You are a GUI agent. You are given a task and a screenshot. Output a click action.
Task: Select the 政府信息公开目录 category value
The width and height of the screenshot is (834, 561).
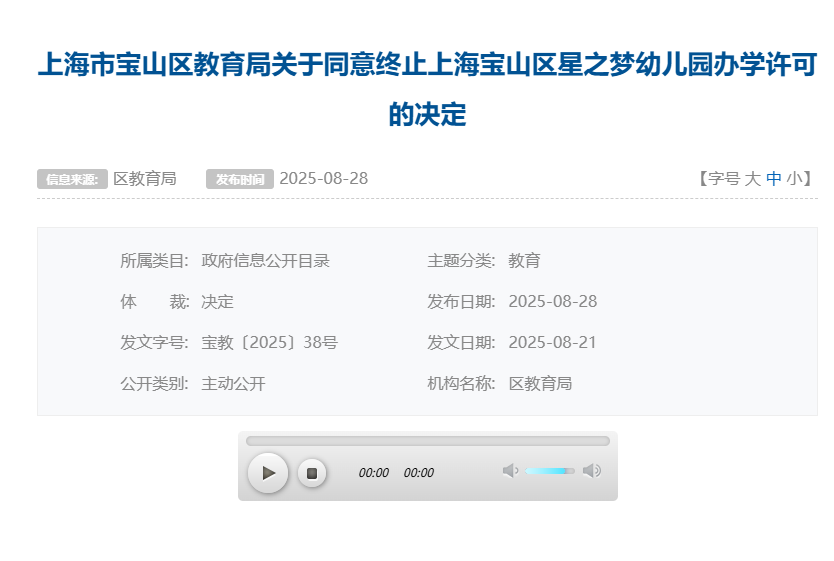265,261
